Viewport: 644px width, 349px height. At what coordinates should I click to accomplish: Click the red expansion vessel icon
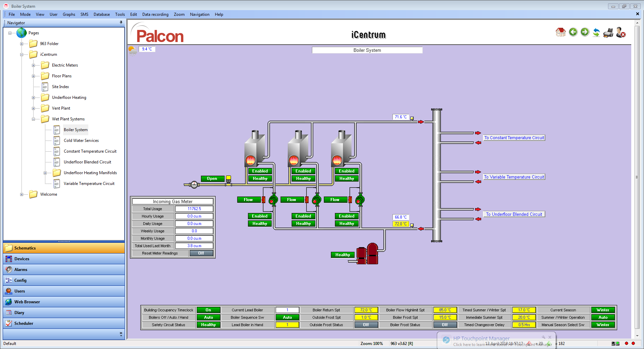click(368, 254)
